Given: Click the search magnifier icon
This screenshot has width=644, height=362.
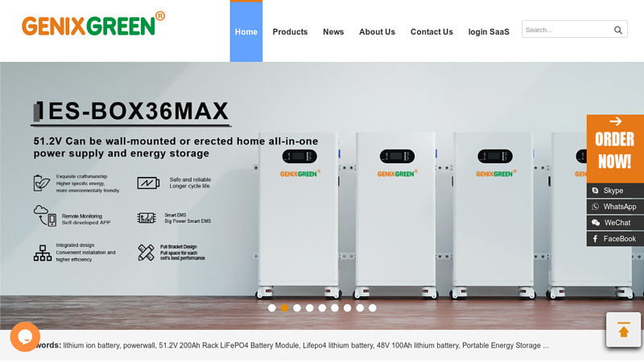Looking at the screenshot, I should coord(618,30).
